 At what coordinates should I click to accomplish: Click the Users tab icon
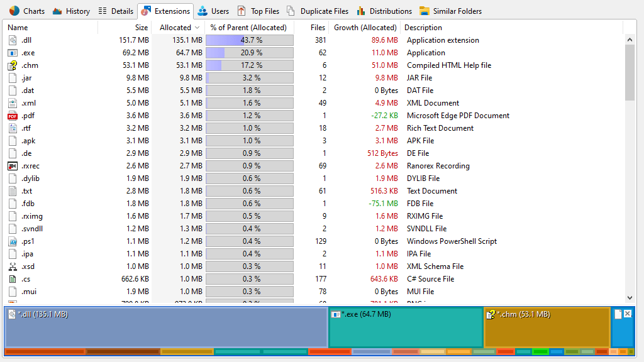click(203, 11)
